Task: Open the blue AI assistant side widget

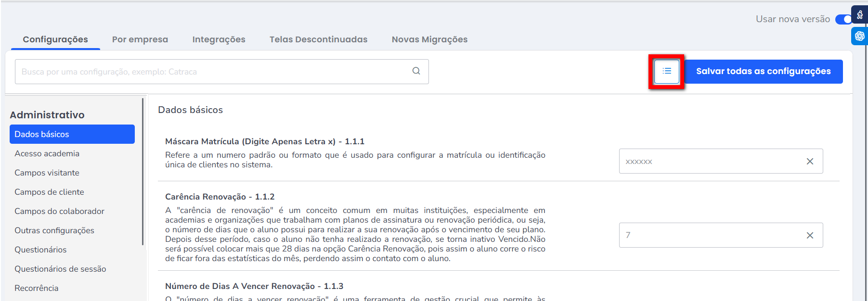Action: tap(859, 36)
